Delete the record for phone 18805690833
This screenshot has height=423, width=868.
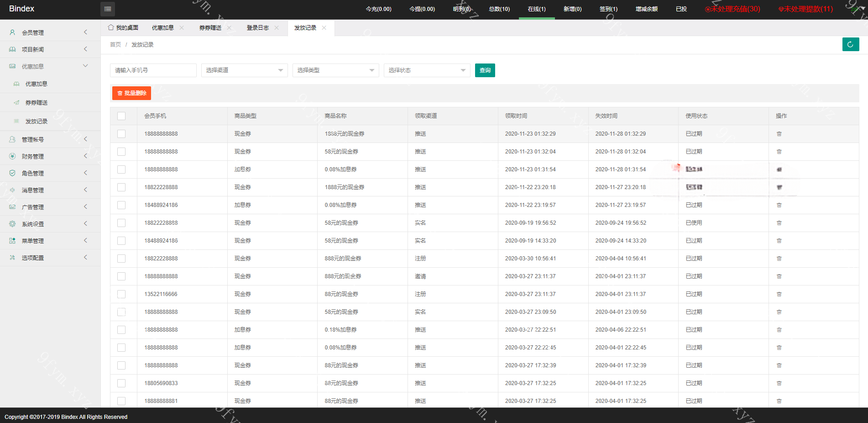coord(779,383)
